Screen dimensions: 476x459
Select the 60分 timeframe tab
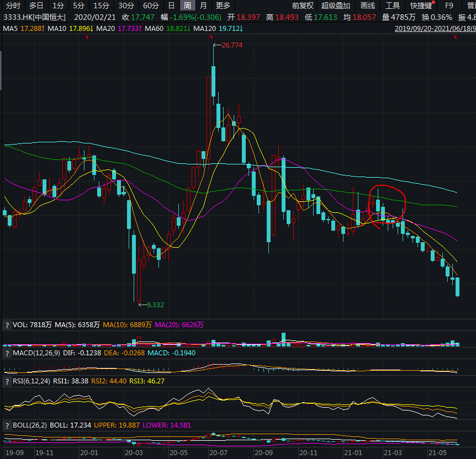(151, 6)
